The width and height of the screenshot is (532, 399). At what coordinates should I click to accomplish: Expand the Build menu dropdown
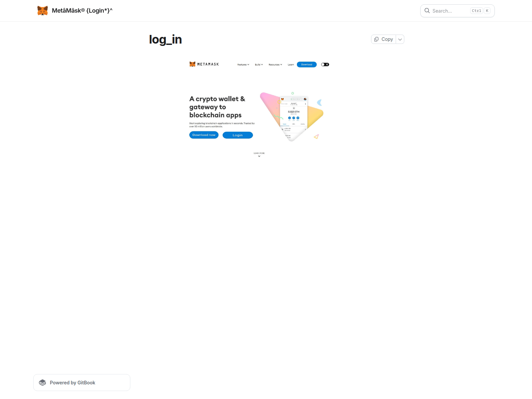[259, 65]
